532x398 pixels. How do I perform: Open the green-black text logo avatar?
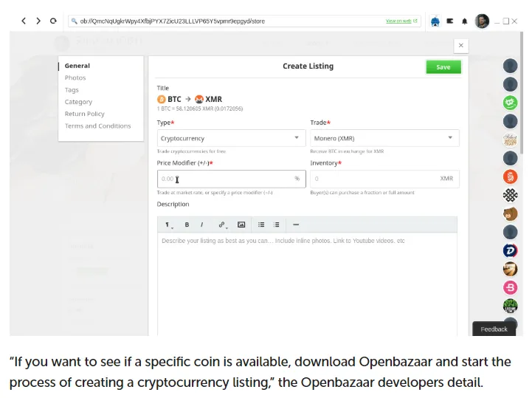pos(510,306)
